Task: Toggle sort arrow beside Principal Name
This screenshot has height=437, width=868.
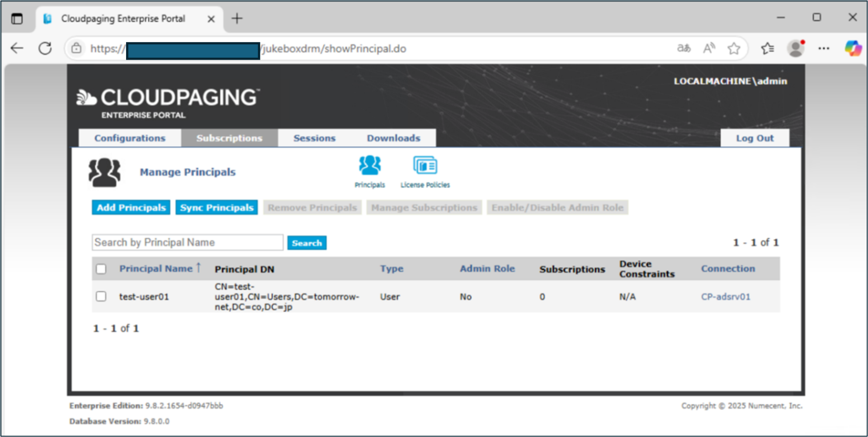Action: click(198, 268)
